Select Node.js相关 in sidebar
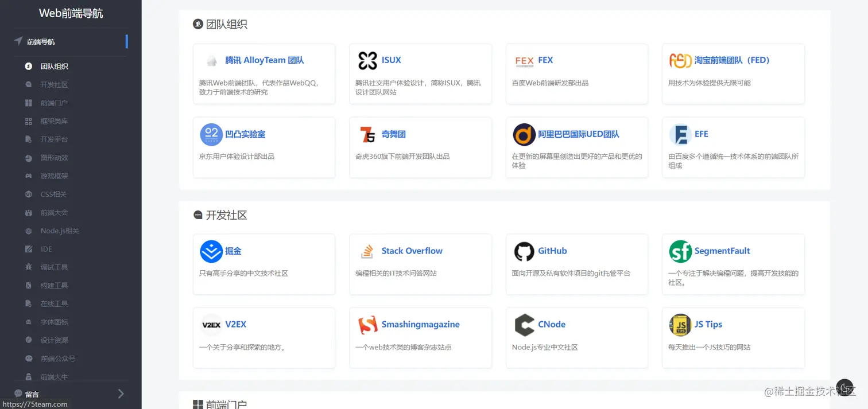Viewport: 868px width, 409px height. (x=60, y=231)
